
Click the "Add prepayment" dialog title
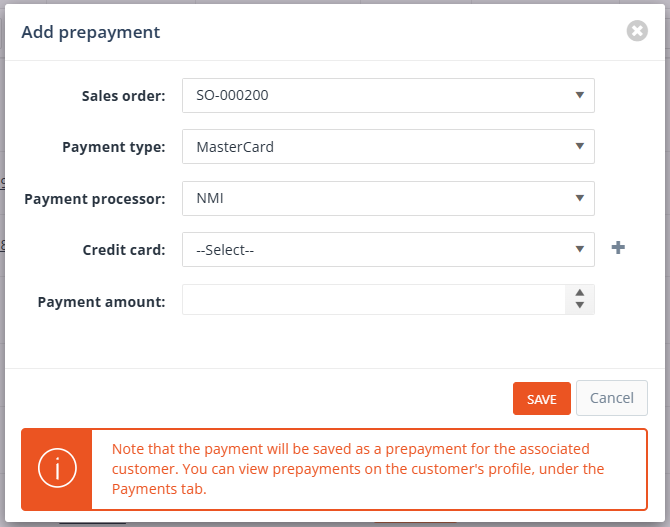(91, 32)
